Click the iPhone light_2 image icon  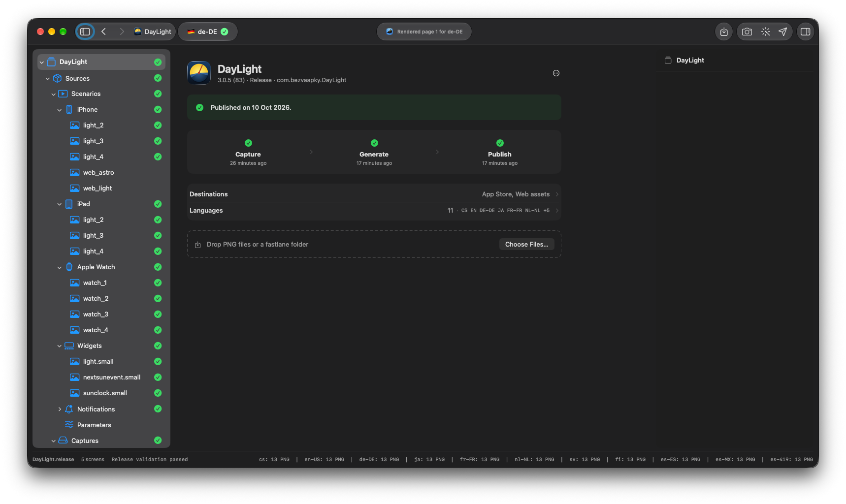click(74, 125)
